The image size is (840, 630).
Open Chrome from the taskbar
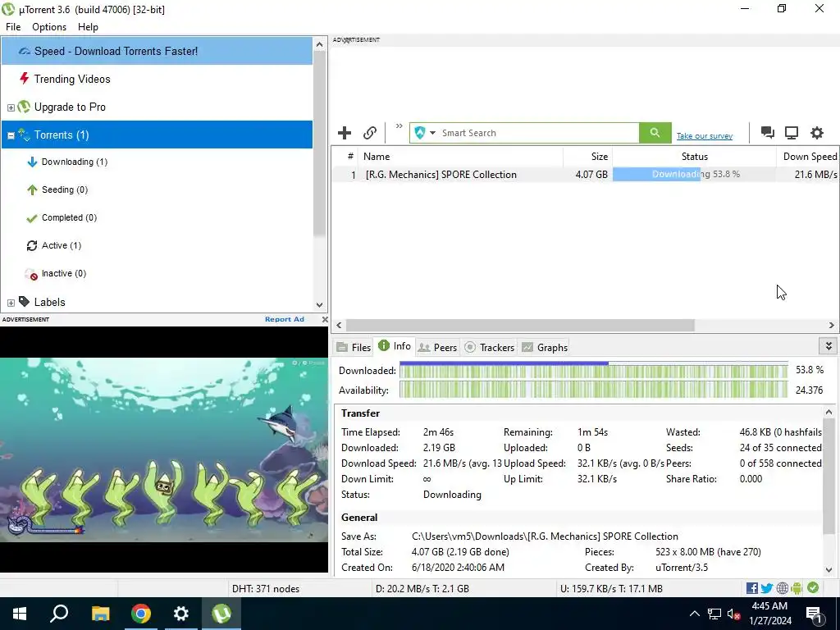[x=141, y=614]
